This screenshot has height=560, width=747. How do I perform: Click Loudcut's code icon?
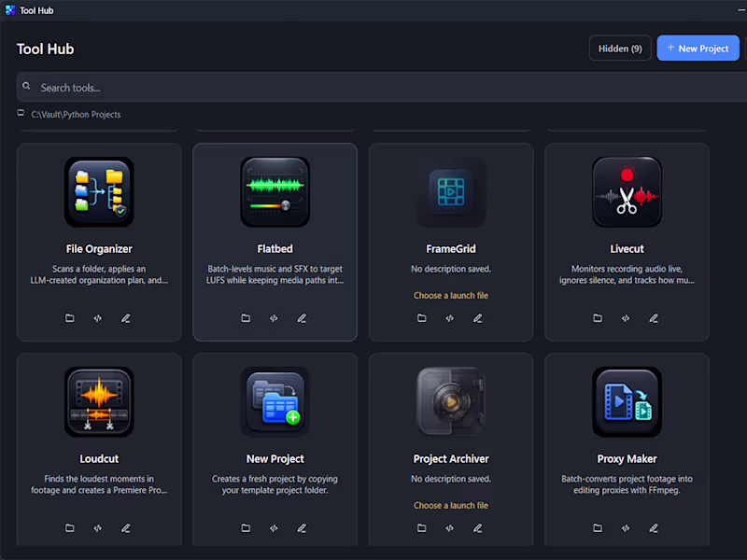click(98, 528)
